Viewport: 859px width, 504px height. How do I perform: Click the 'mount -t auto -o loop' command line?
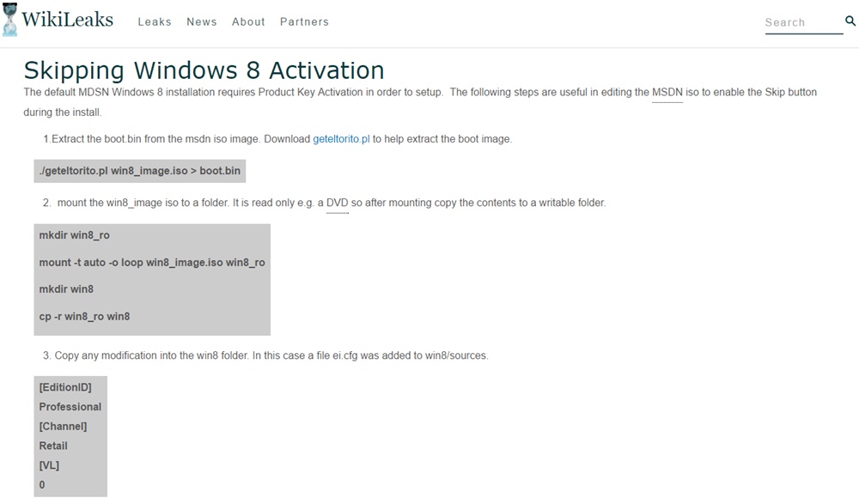pos(152,263)
